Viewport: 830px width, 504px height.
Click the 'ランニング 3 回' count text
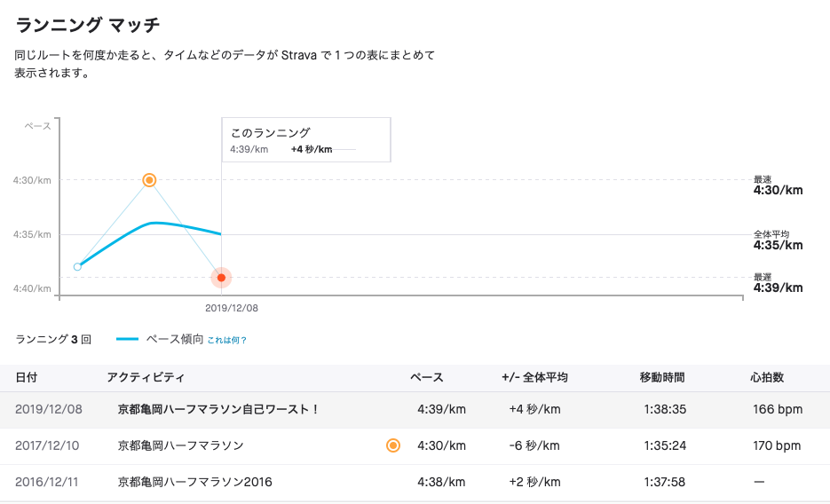(53, 339)
